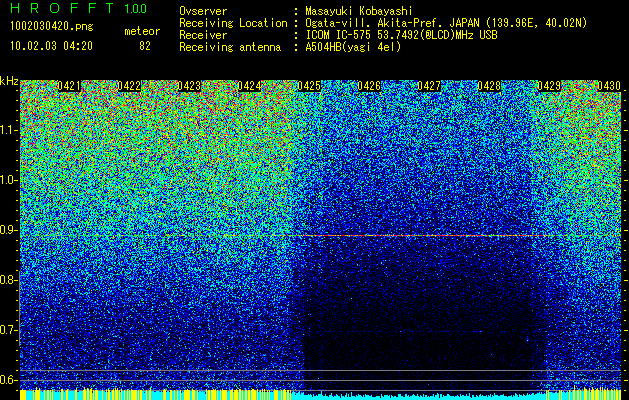Select the observer name Masayuki Kobayashi

(x=359, y=11)
